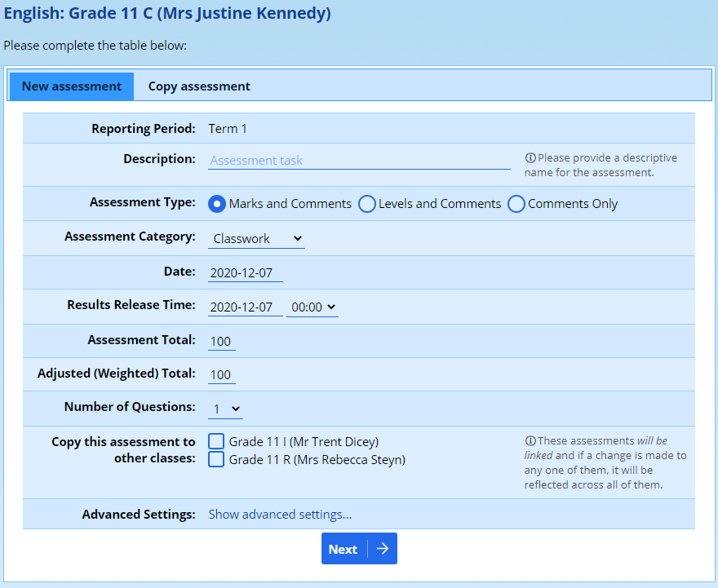The height and width of the screenshot is (588, 718).
Task: Open the Assessment Category dropdown
Action: coord(256,239)
